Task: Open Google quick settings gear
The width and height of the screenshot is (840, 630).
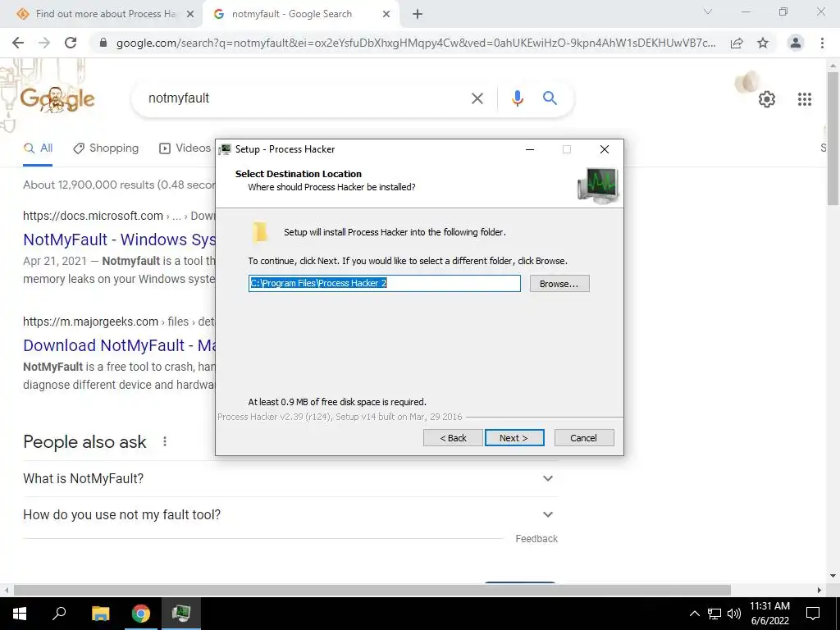Action: click(x=767, y=99)
